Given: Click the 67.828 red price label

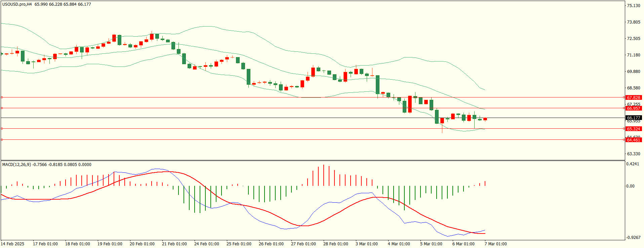Looking at the screenshot, I should pos(634,97).
